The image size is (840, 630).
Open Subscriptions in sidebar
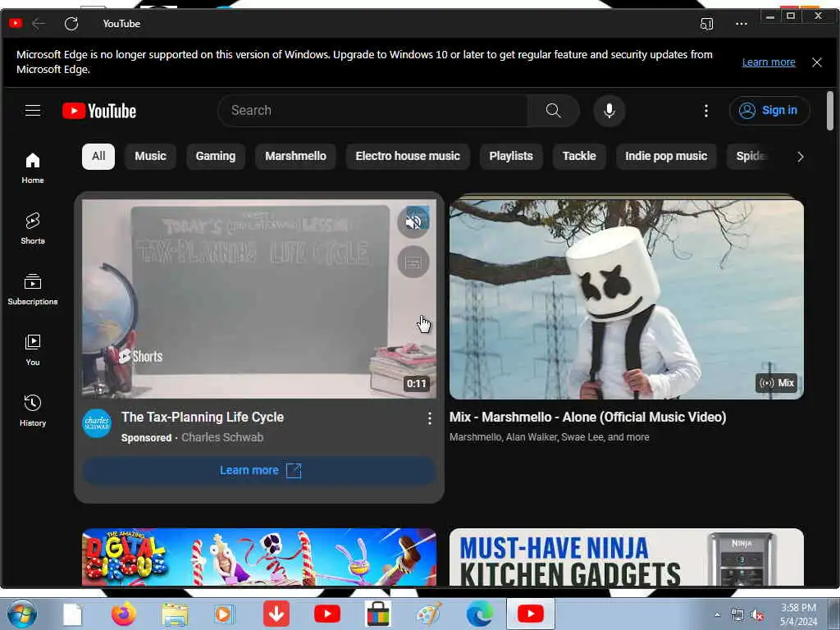click(x=33, y=290)
